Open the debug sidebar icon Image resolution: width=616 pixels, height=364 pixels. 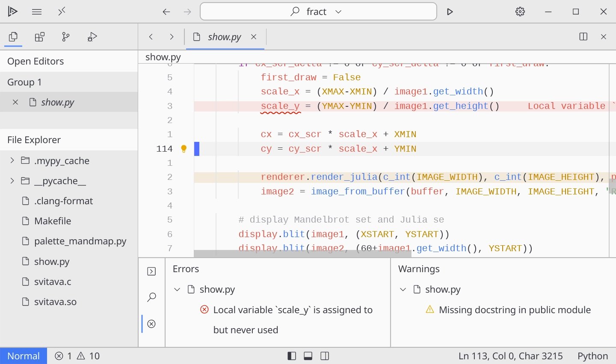click(x=92, y=37)
